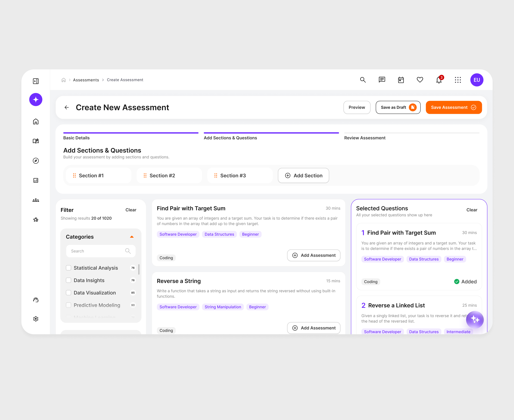The width and height of the screenshot is (514, 420).
Task: Check the Data Insights filter
Action: (68, 280)
